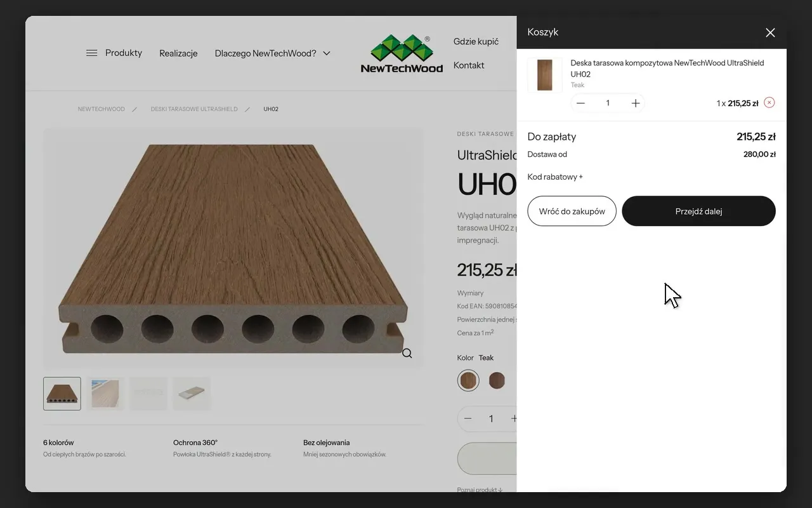Click the Dostawa od 280,00 zł amount

(x=759, y=154)
